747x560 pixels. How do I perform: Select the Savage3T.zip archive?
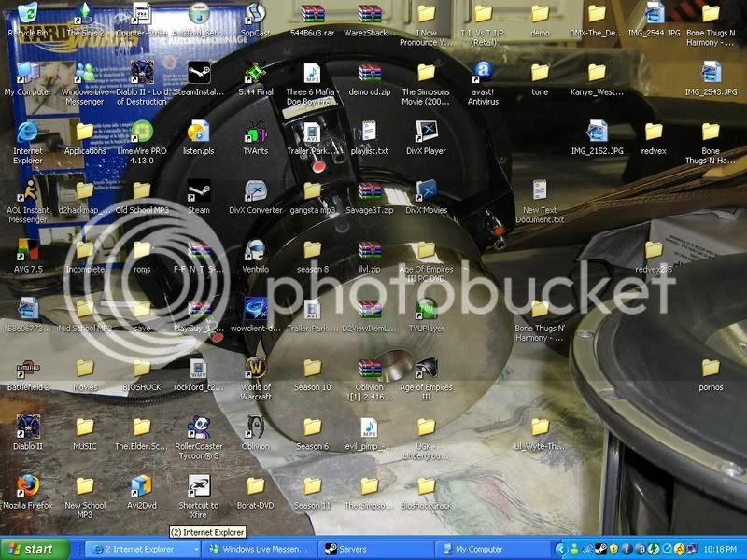[369, 190]
